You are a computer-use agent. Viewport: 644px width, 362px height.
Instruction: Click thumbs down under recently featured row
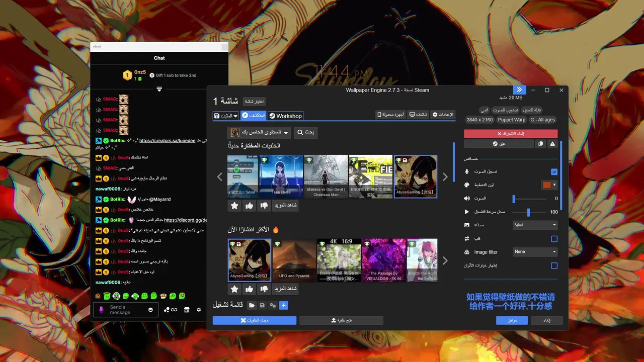[264, 205]
